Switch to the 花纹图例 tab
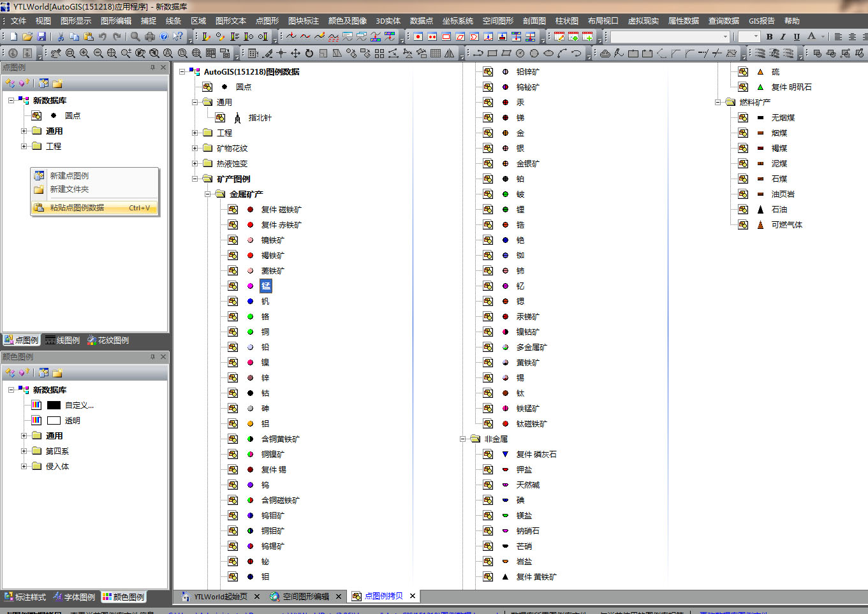This screenshot has width=868, height=614. point(108,340)
